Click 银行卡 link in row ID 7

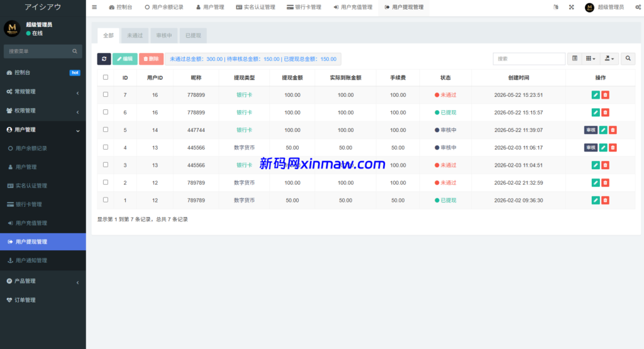pyautogui.click(x=245, y=95)
